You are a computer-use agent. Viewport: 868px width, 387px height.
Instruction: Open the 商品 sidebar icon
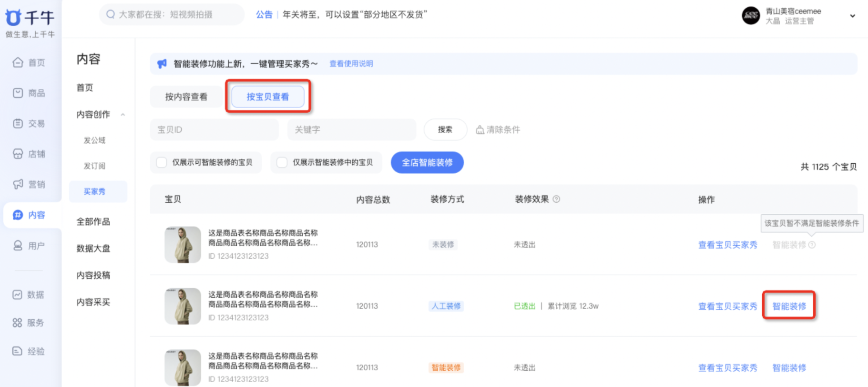coord(18,93)
